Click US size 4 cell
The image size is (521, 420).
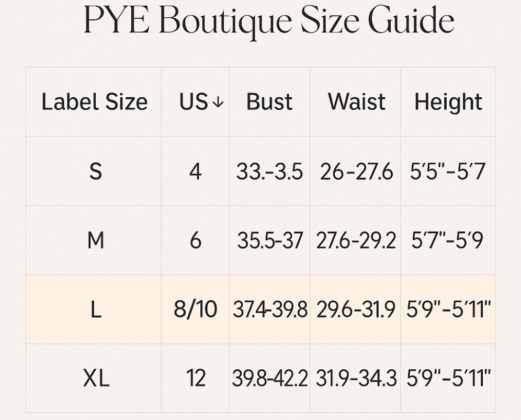tap(195, 171)
